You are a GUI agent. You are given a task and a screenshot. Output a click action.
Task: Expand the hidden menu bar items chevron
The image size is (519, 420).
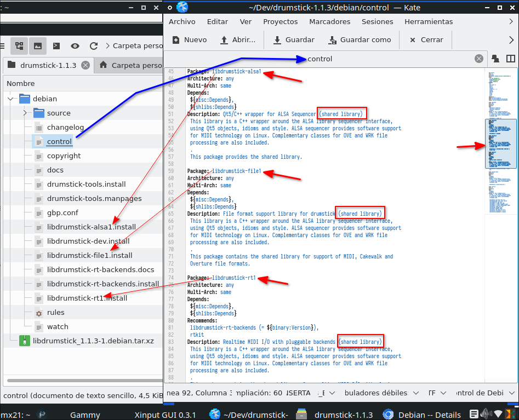coord(511,21)
